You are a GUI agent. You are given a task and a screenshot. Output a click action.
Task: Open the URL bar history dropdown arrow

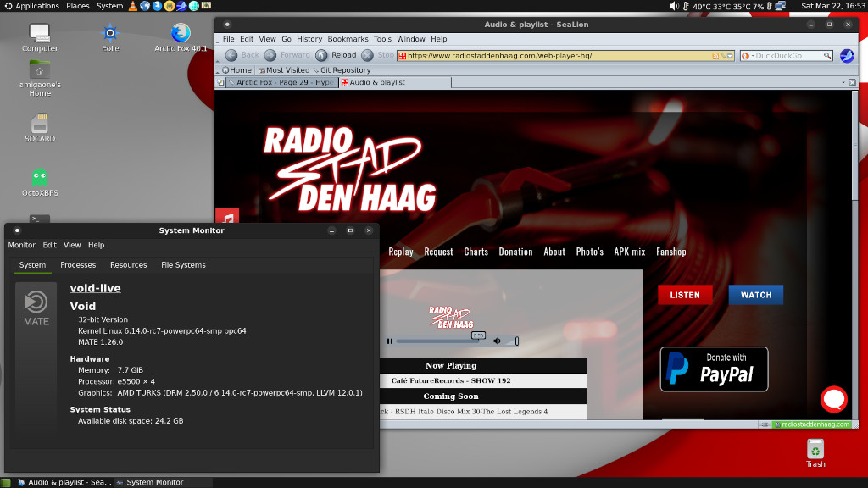[730, 56]
